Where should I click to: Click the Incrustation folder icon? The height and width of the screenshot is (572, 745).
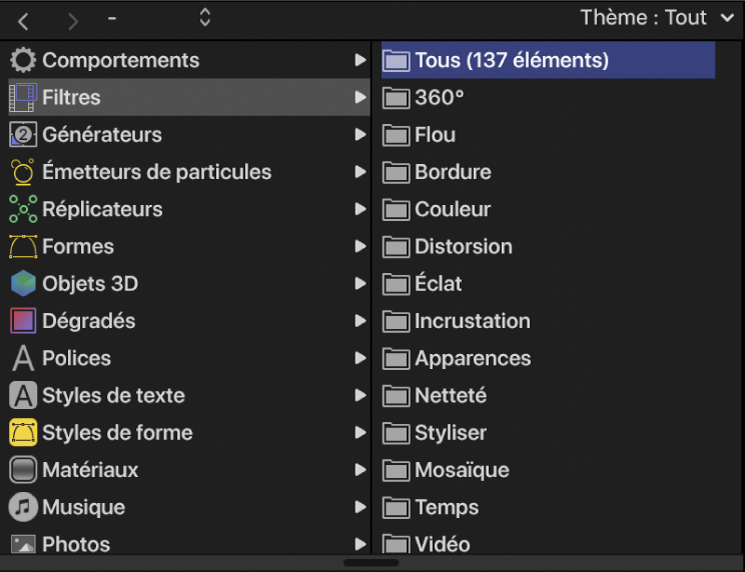point(396,321)
